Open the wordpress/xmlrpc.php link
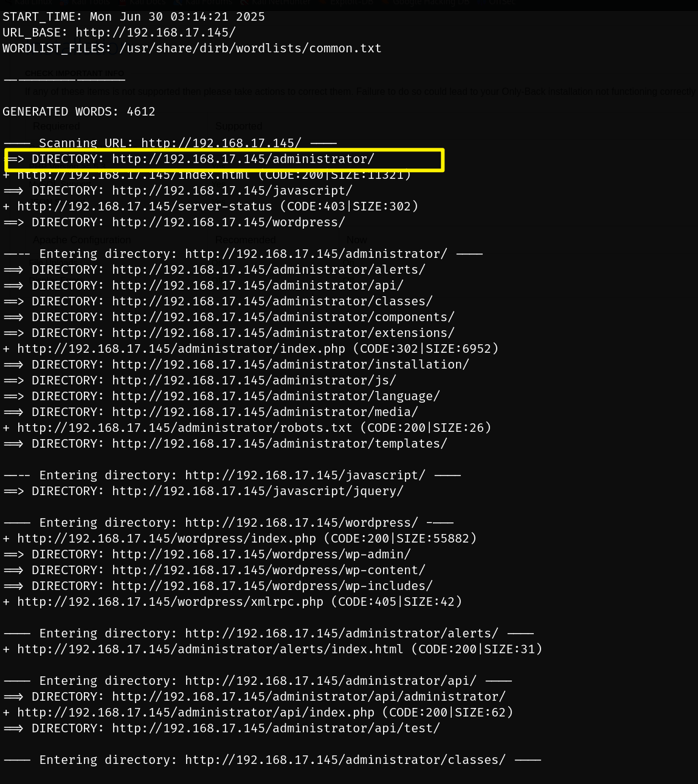 [170, 602]
